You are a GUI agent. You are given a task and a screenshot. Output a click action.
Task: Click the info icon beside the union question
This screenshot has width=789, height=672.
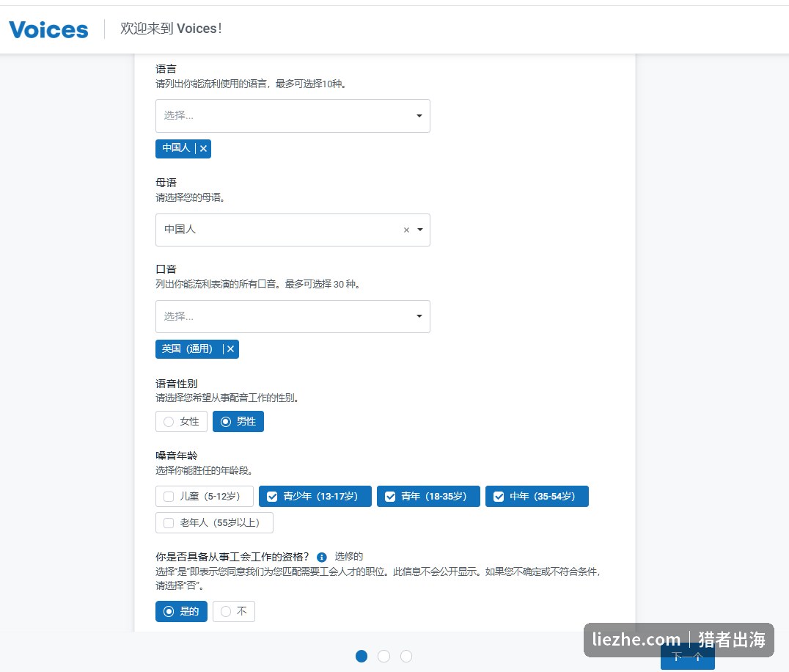click(321, 558)
